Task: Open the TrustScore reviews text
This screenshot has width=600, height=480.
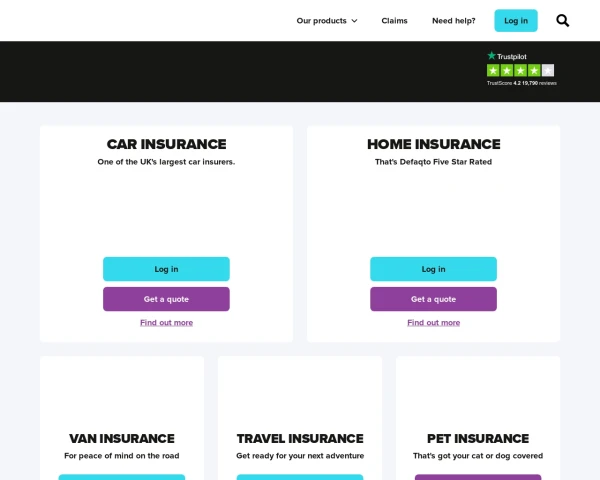Action: (x=522, y=83)
